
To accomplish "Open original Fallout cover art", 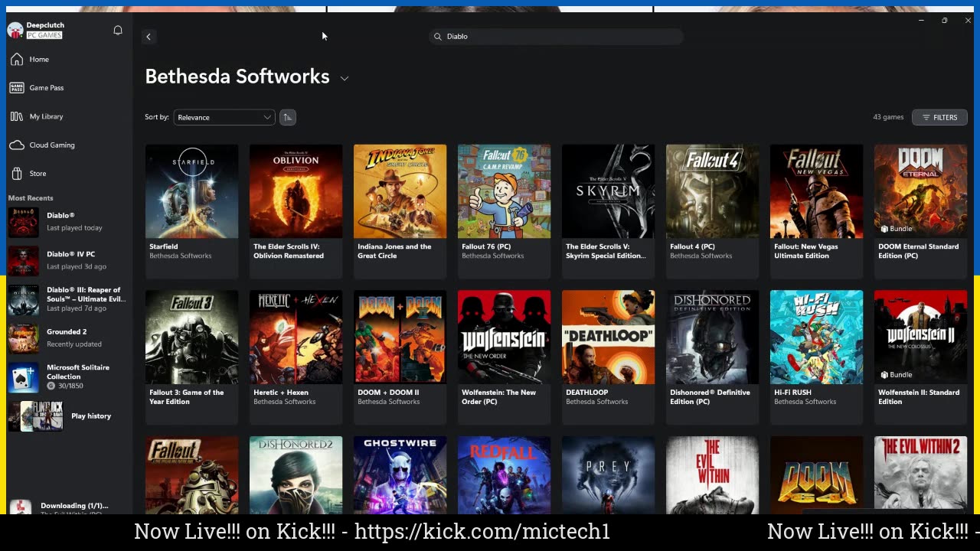I will point(192,475).
